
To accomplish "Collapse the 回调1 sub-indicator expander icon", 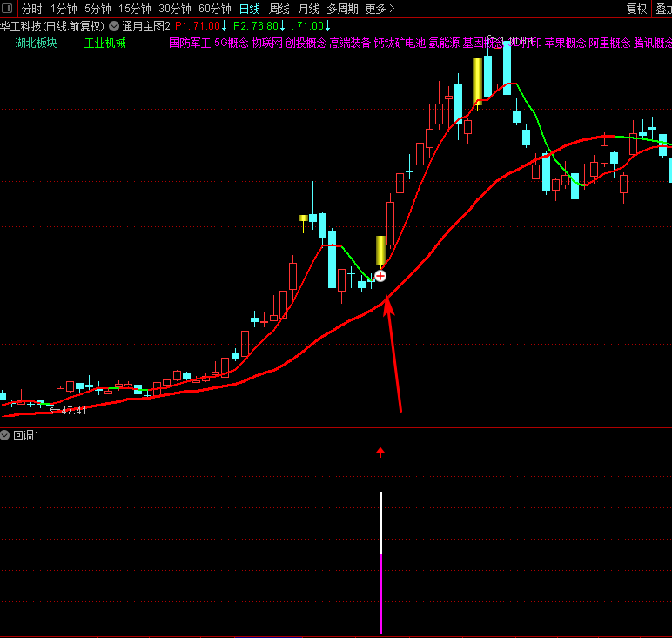I will [x=4, y=436].
